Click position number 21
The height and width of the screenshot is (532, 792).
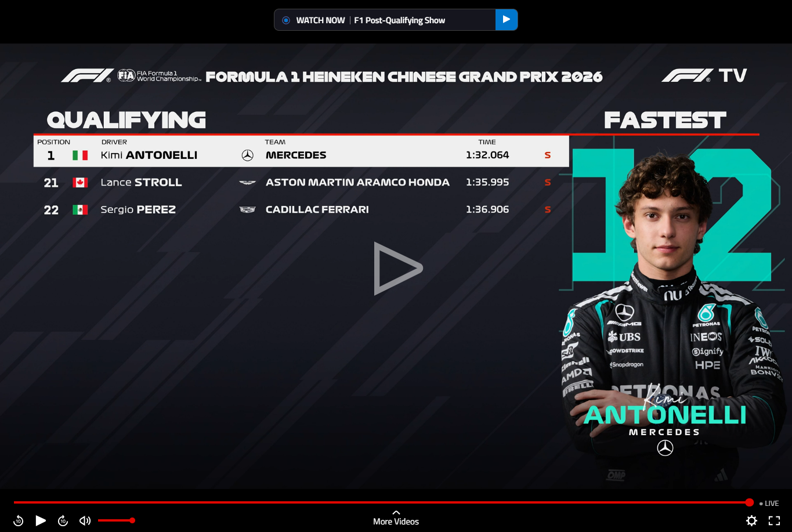[51, 182]
